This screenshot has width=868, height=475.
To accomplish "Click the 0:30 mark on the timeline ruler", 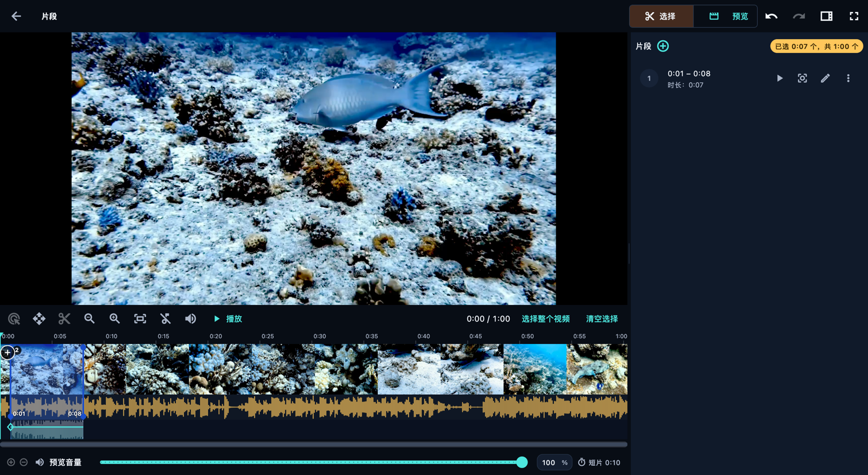I will click(320, 336).
